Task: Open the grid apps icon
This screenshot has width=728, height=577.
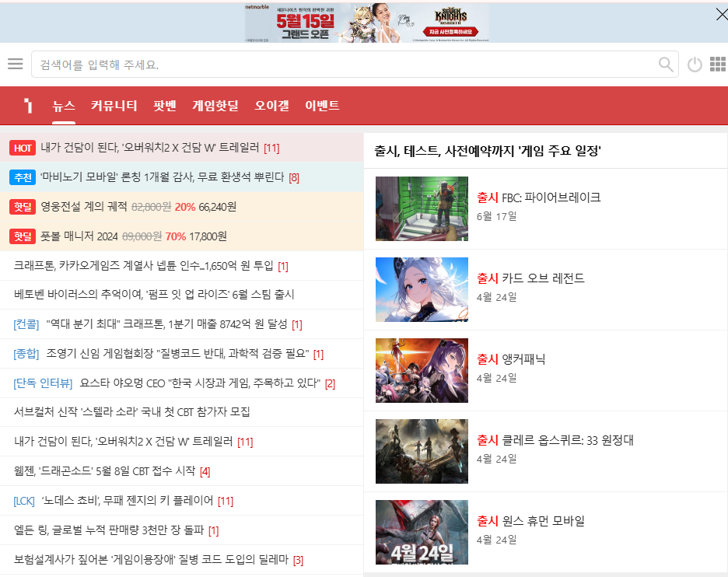Action: [x=718, y=65]
